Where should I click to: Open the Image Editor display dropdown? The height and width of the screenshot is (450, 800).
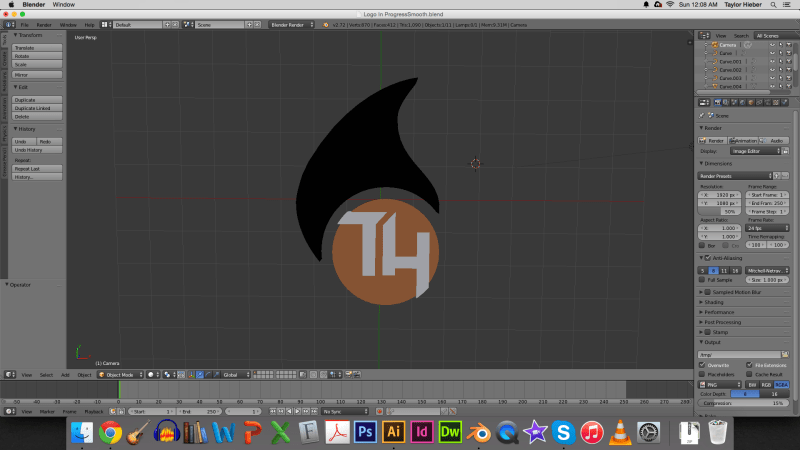pyautogui.click(x=756, y=151)
